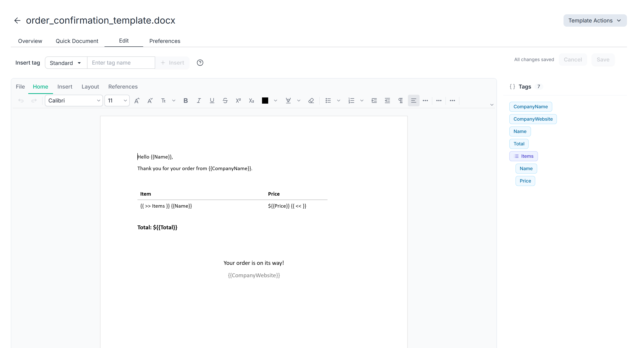Focus the Enter tag name field
This screenshot has width=644, height=348.
[121, 63]
